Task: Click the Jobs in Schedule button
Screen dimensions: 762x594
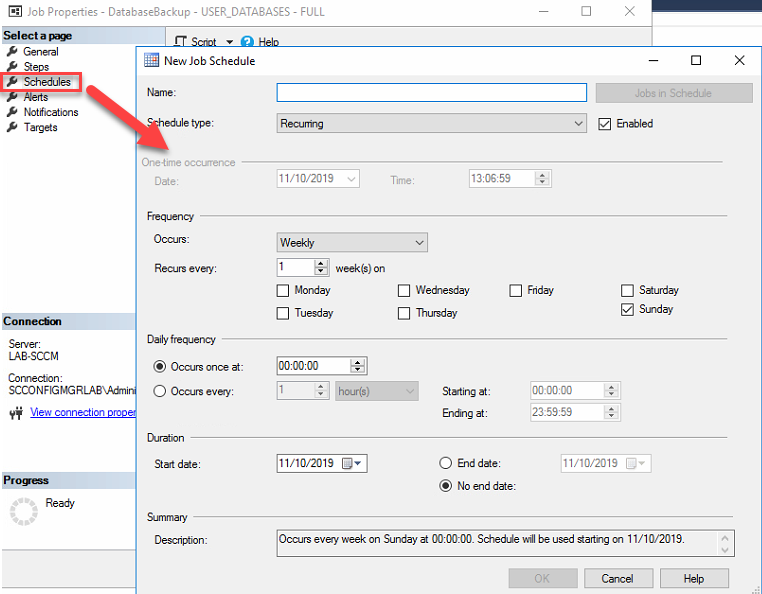Action: point(674,93)
